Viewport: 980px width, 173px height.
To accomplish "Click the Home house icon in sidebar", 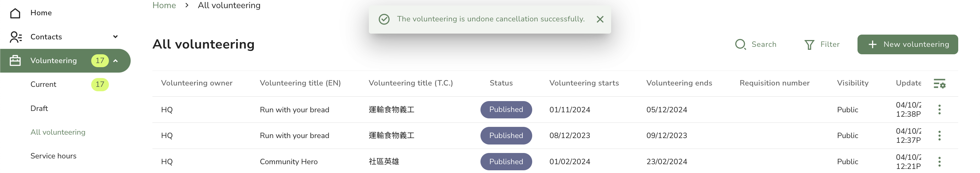I will 15,13.
